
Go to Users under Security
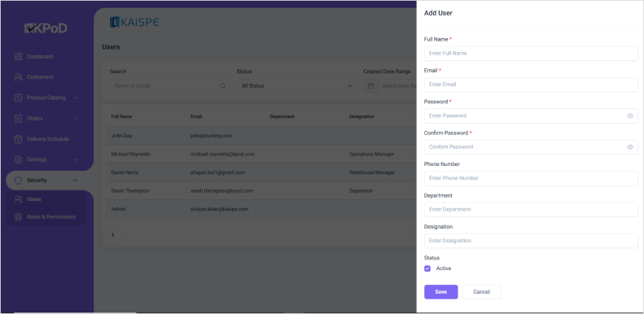click(34, 199)
